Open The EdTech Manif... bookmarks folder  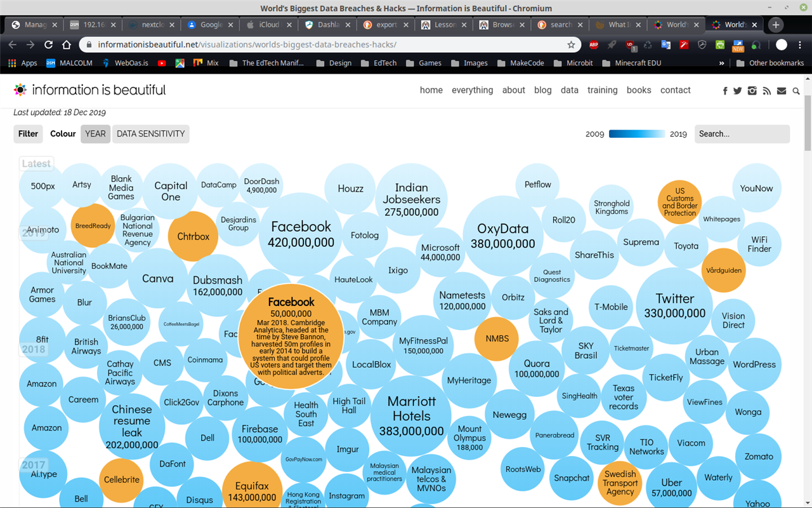pyautogui.click(x=266, y=63)
